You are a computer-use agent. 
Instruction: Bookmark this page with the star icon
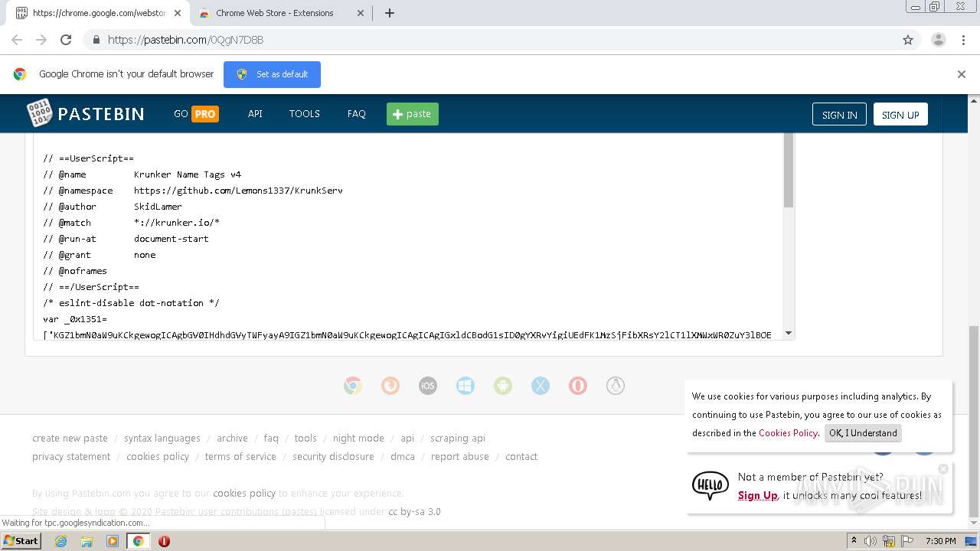pos(908,40)
